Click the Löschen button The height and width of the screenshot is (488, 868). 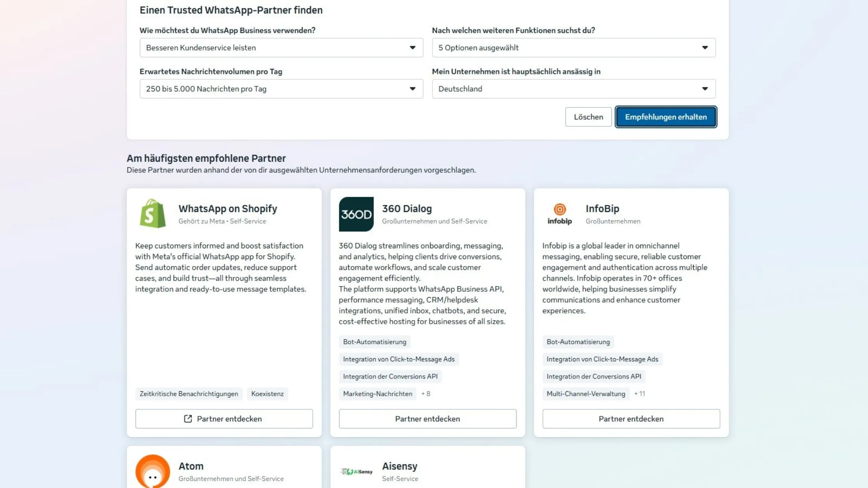[588, 117]
